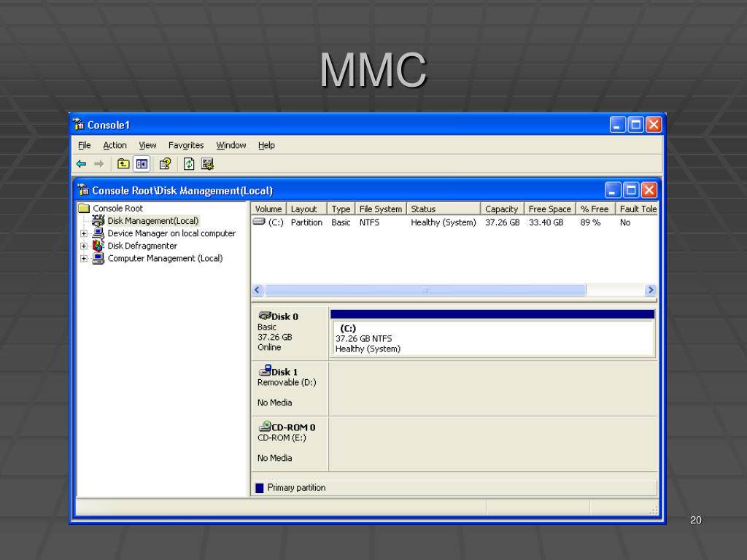Click the Device Manager tree icon
Screen dimensions: 747x560
click(98, 233)
